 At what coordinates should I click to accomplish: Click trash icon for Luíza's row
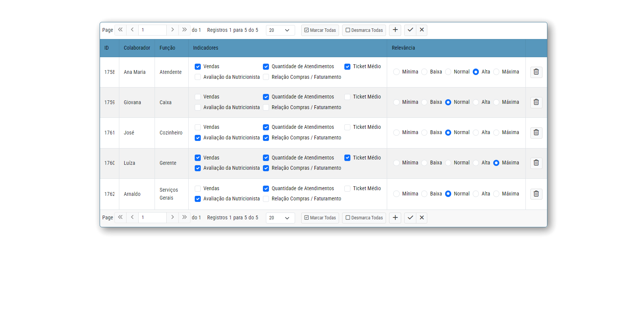pyautogui.click(x=536, y=163)
